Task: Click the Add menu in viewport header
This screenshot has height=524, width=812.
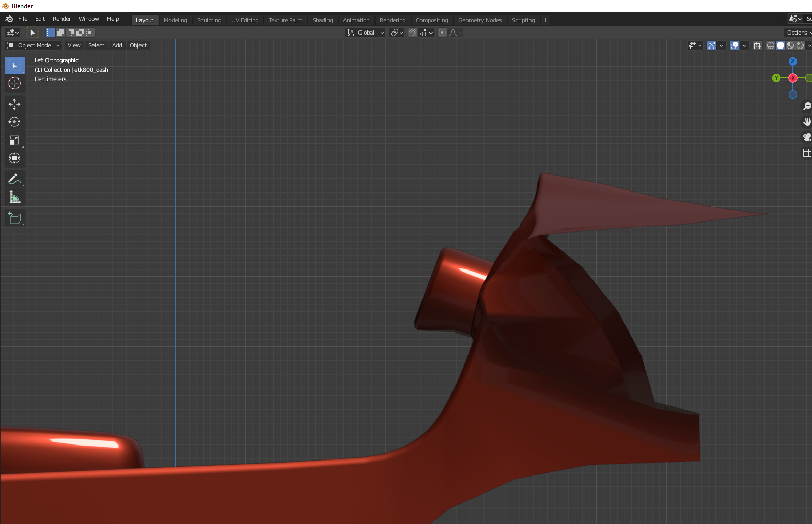Action: click(117, 45)
